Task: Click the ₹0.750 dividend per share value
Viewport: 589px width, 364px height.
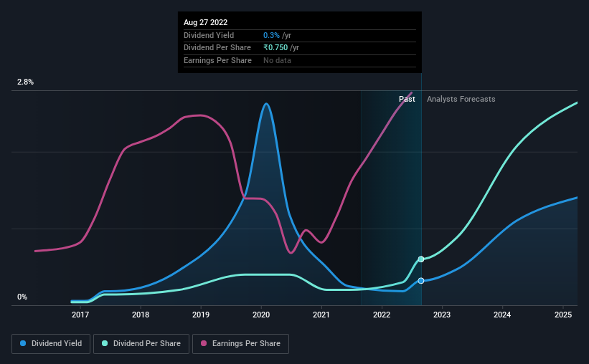Action: 275,48
